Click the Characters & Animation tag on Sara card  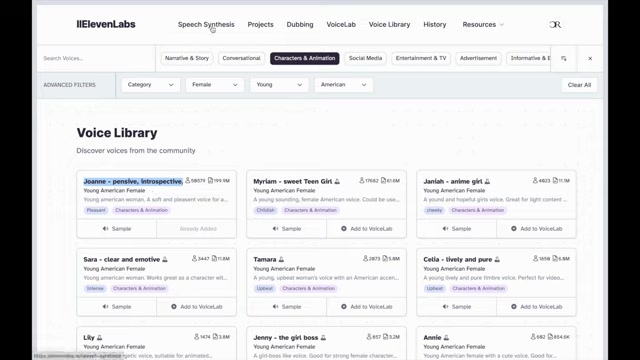139,288
